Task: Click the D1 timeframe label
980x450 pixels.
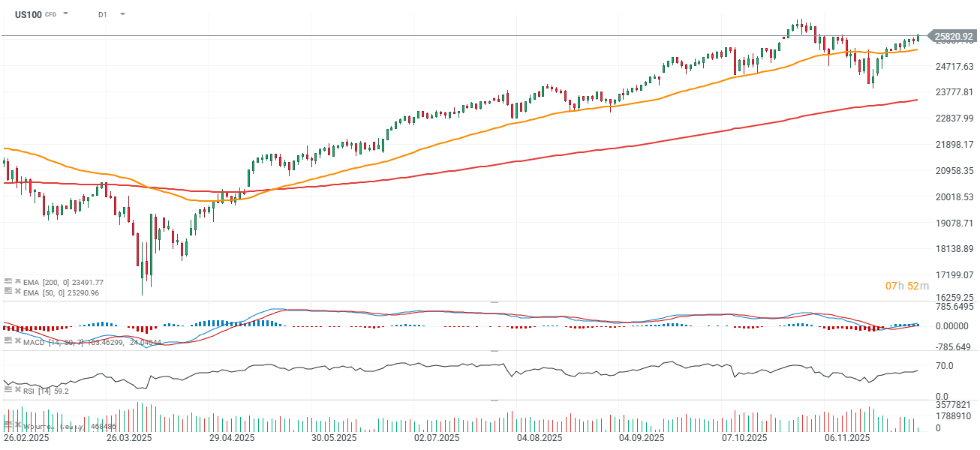Action: click(103, 14)
